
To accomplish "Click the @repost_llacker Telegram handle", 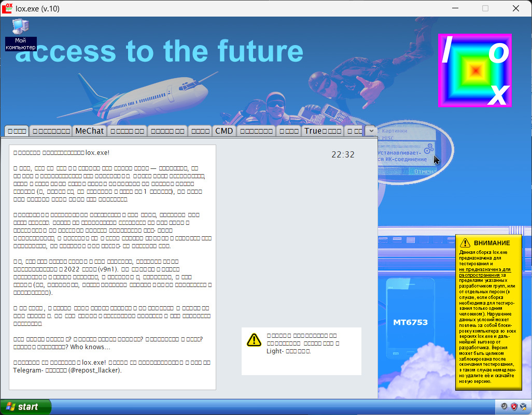I will [94, 370].
